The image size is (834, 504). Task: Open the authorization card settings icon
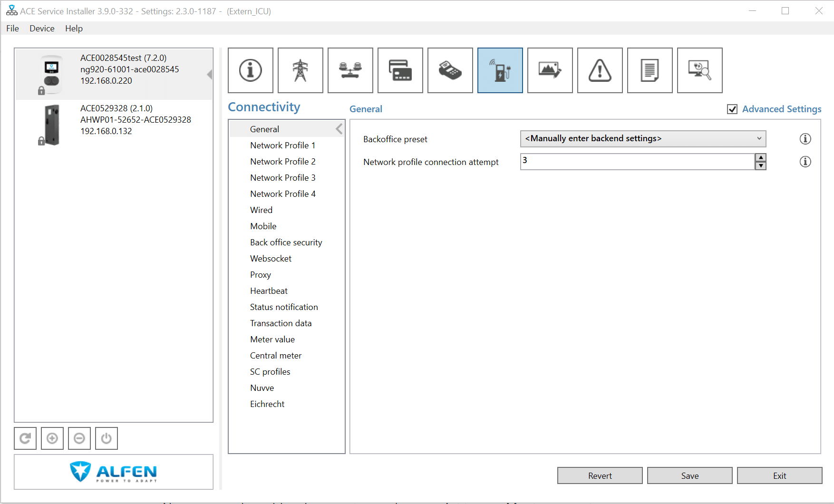[400, 70]
